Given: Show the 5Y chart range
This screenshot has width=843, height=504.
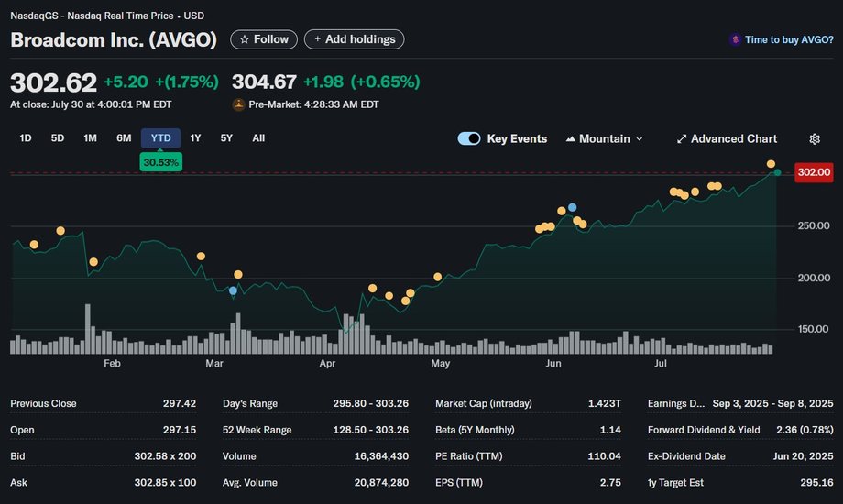Looking at the screenshot, I should point(226,138).
